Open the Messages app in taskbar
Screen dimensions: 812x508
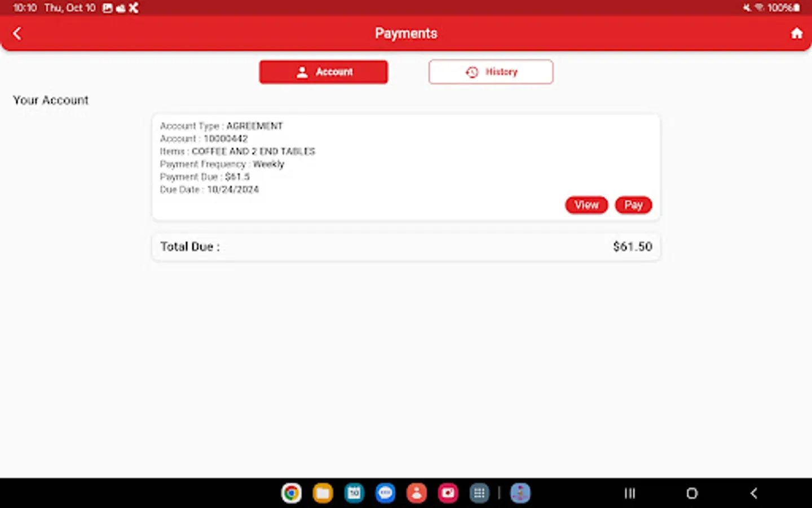click(x=386, y=493)
